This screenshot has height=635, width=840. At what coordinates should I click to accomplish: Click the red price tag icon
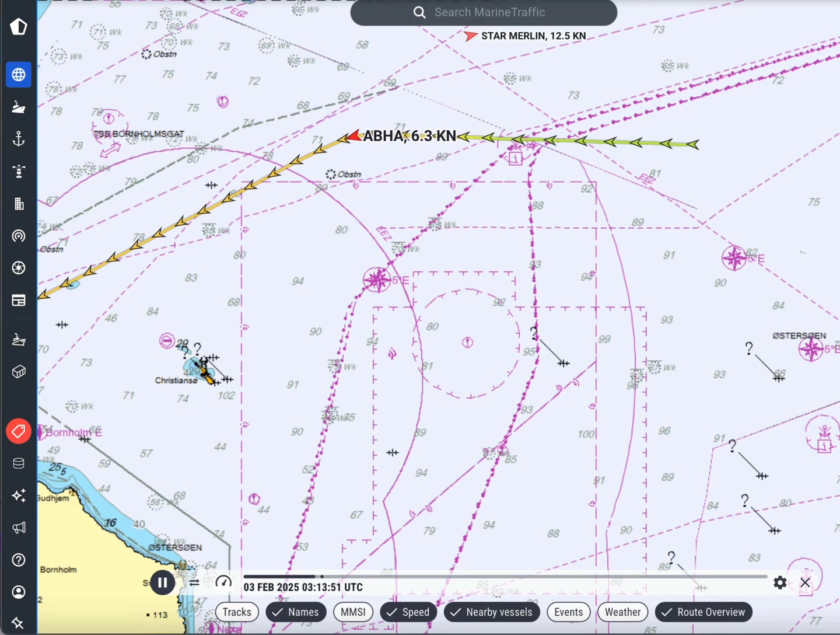point(19,431)
